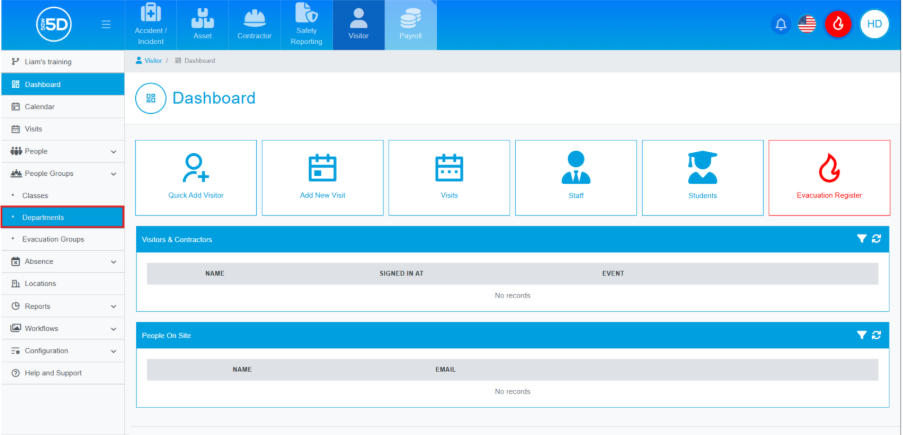Toggle the hamburger menu icon
The width and height of the screenshot is (903, 435).
[106, 24]
